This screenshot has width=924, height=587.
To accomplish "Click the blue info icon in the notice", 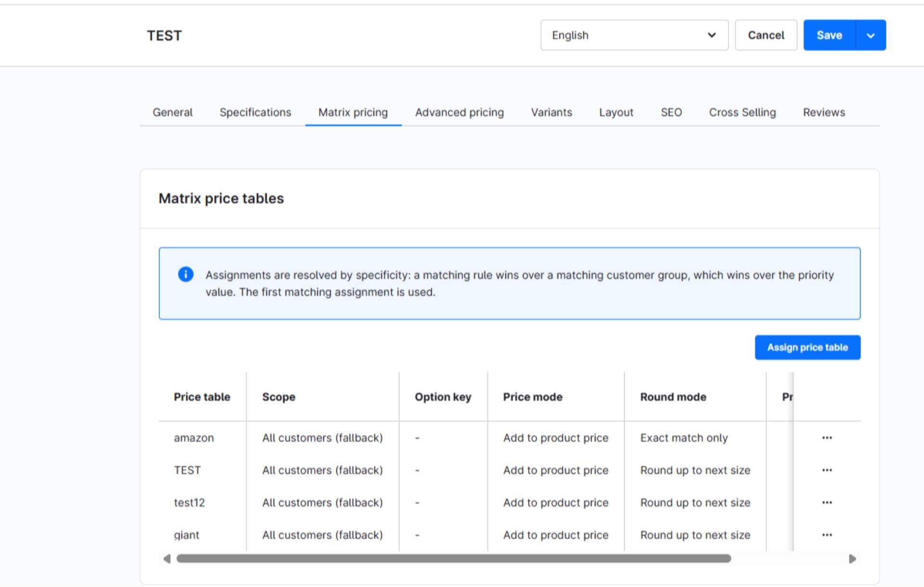I will pyautogui.click(x=186, y=274).
